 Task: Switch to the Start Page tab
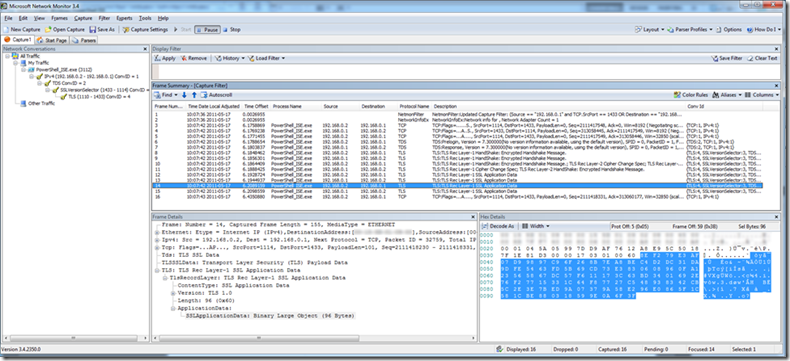point(52,40)
